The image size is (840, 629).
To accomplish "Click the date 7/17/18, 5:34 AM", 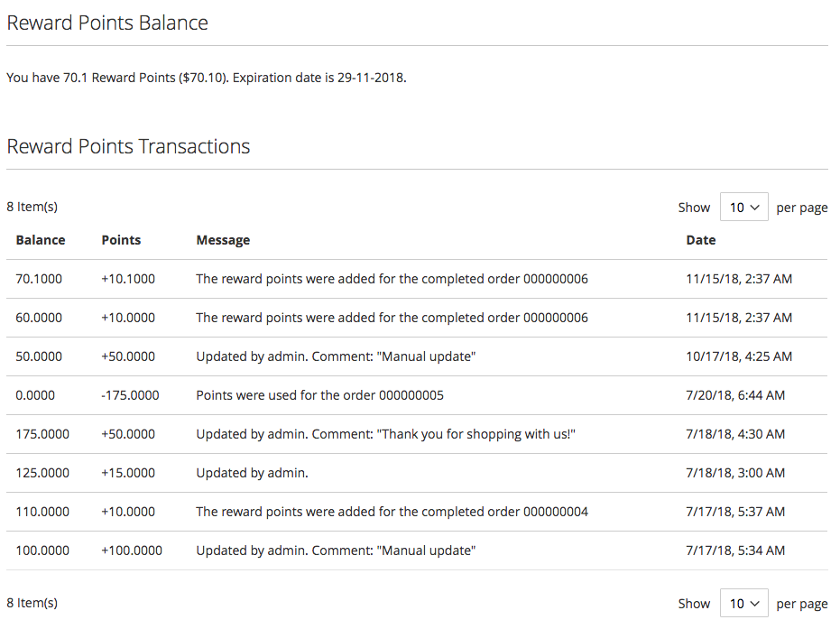I will [x=735, y=550].
